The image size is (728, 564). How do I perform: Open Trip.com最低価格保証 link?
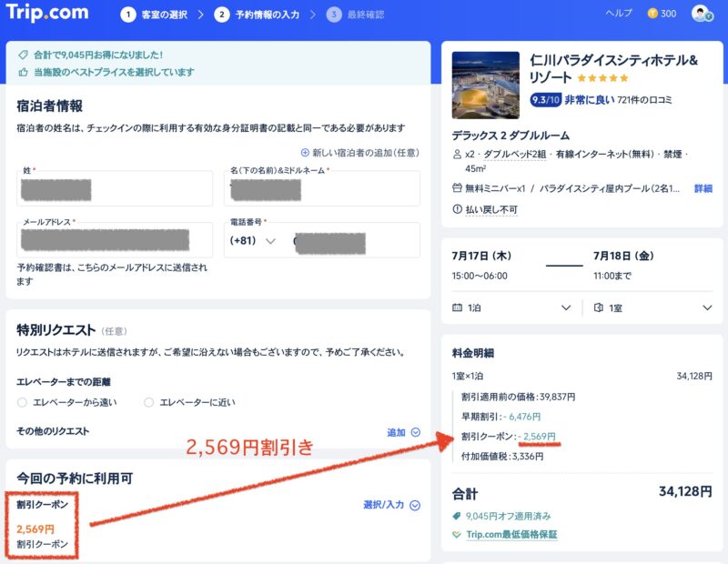coord(511,534)
